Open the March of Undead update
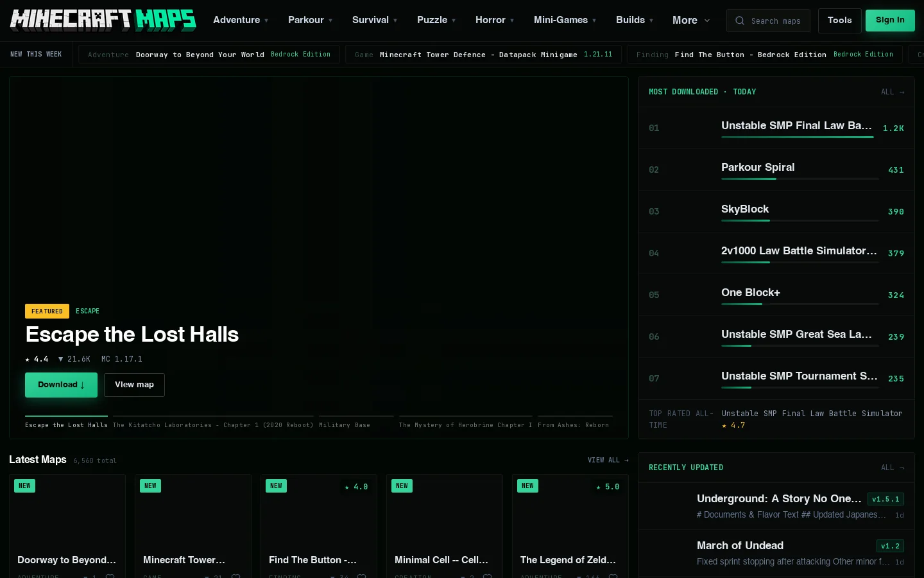The image size is (924, 578). point(776,553)
